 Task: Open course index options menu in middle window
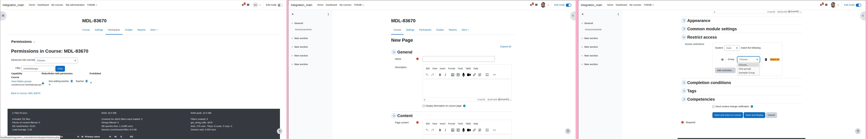pyautogui.click(x=328, y=14)
